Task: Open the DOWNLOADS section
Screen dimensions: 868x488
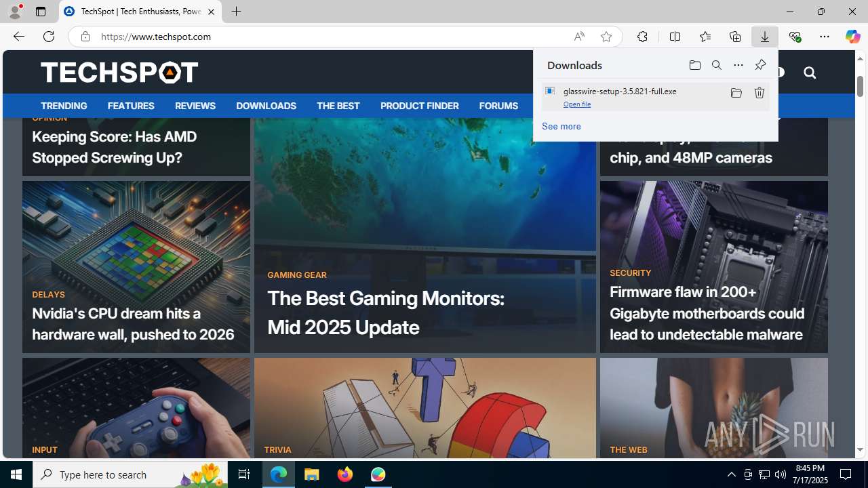Action: (266, 106)
